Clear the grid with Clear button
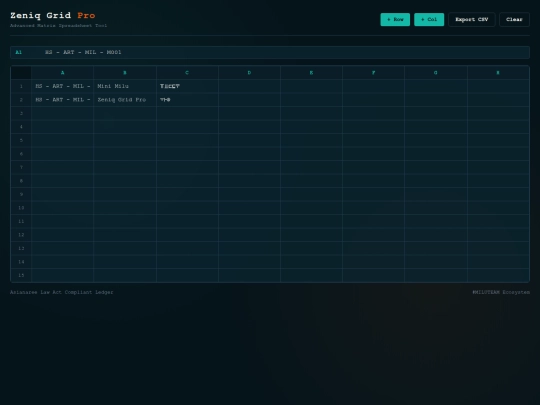The image size is (540, 405). pyautogui.click(x=514, y=20)
